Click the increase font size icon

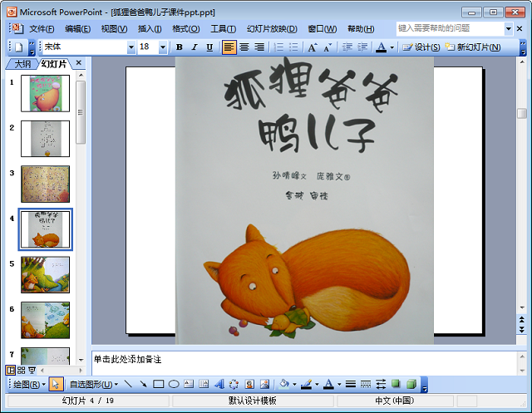coord(313,47)
